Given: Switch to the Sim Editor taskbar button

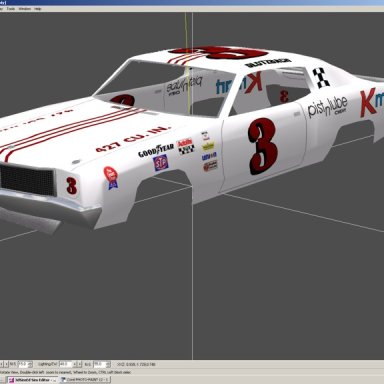Looking at the screenshot, I should pos(33,380).
